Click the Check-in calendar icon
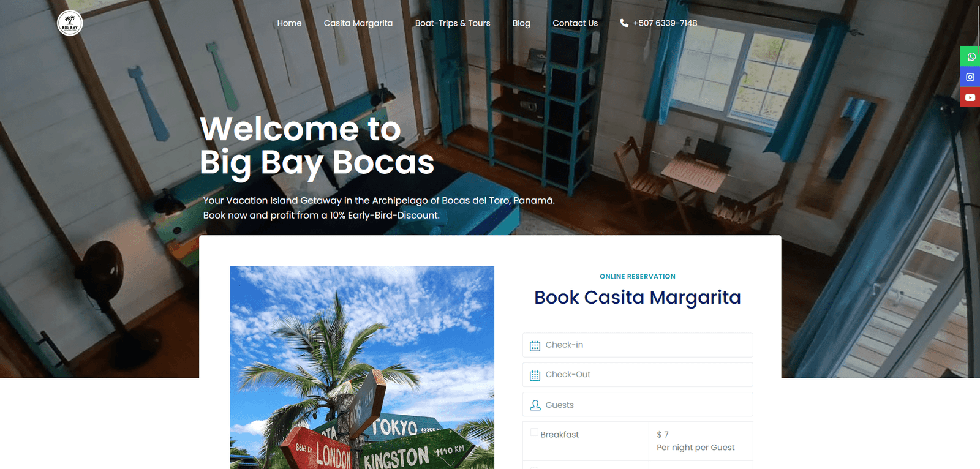980x469 pixels. pos(535,346)
